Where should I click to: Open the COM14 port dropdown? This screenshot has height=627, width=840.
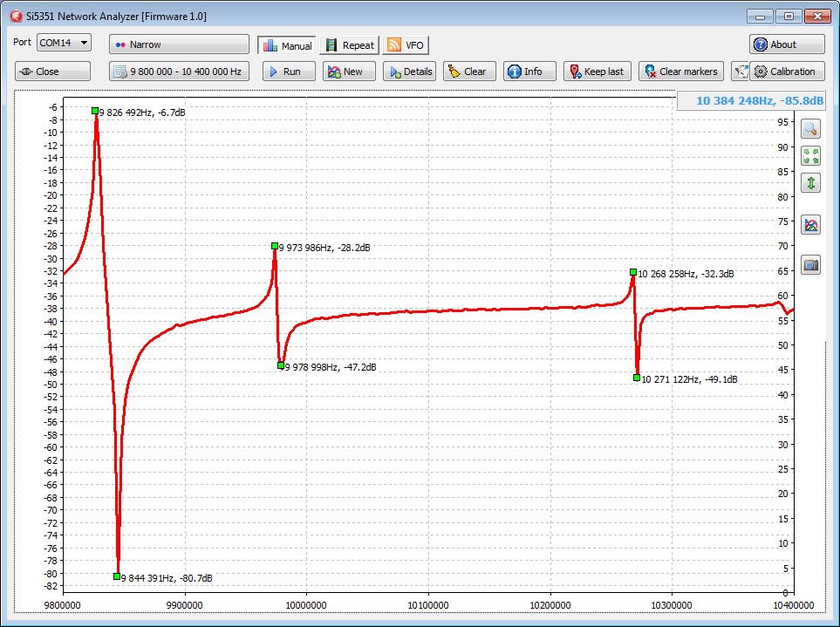point(64,43)
